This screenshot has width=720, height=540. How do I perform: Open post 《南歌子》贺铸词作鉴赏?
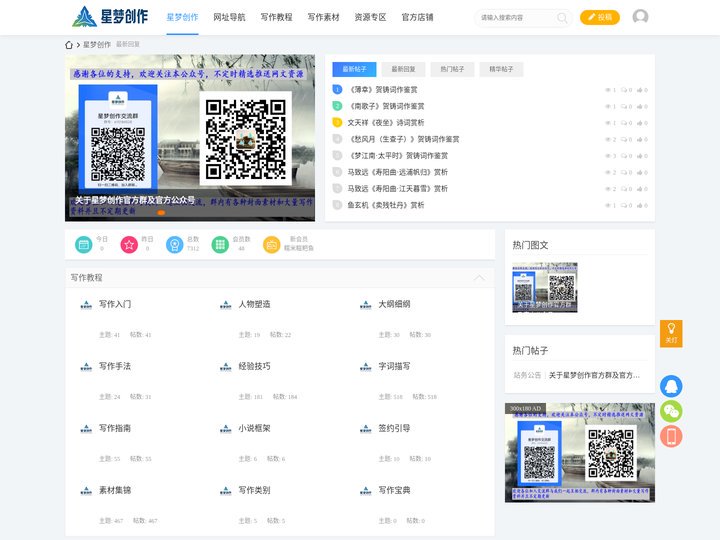point(386,106)
